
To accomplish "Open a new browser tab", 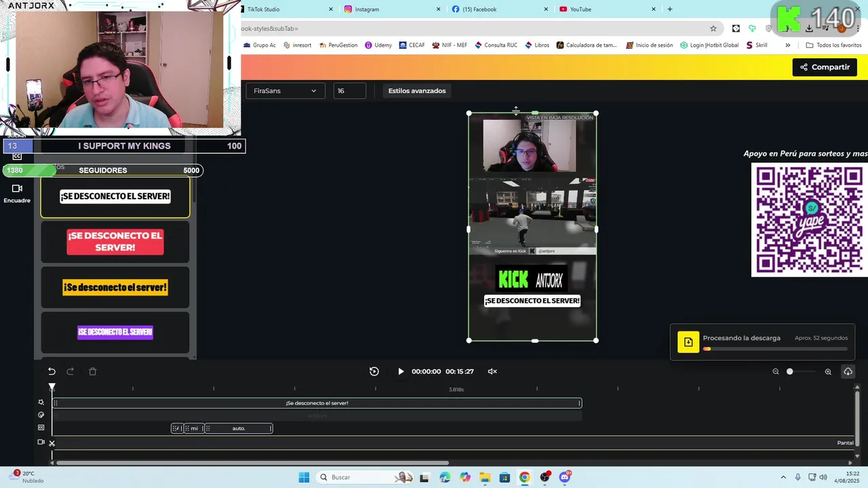I will pos(670,9).
